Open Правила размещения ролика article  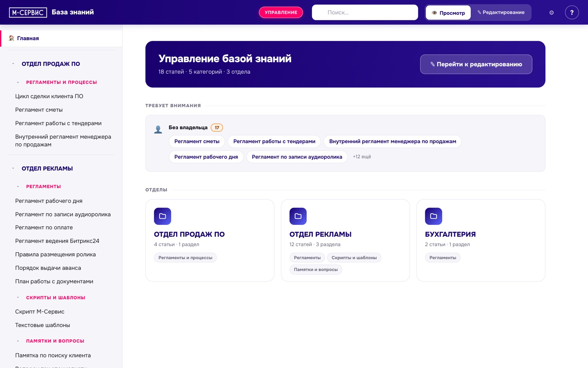[56, 254]
